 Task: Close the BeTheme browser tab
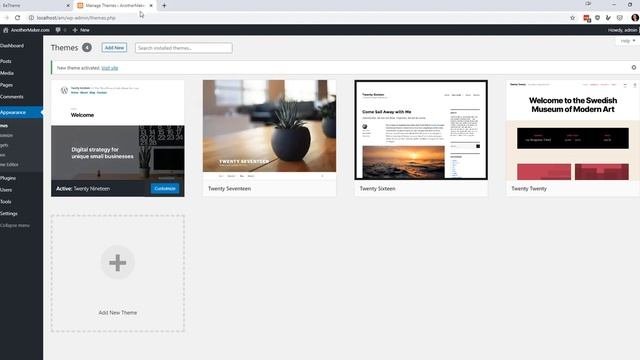(x=68, y=6)
